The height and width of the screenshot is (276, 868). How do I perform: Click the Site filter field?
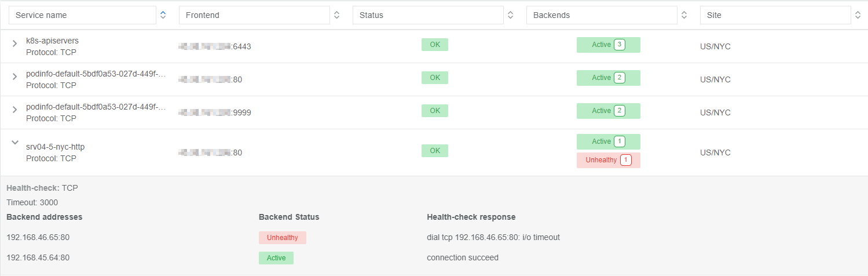coord(775,15)
